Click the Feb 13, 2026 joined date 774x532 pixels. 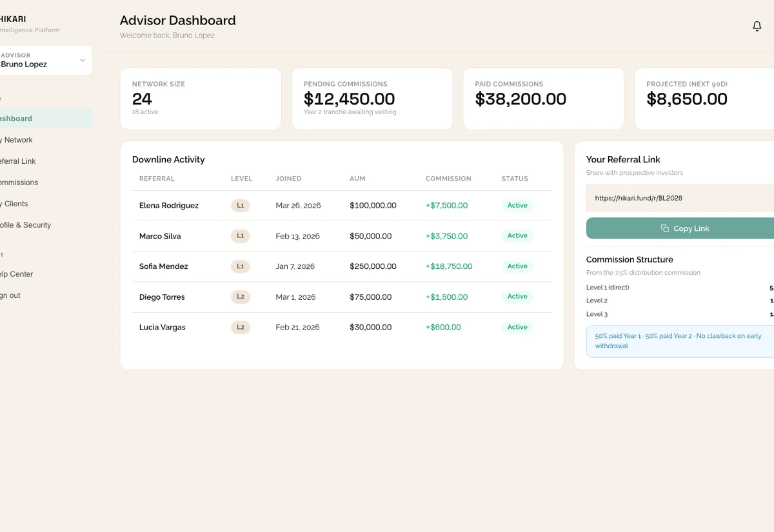pyautogui.click(x=297, y=236)
